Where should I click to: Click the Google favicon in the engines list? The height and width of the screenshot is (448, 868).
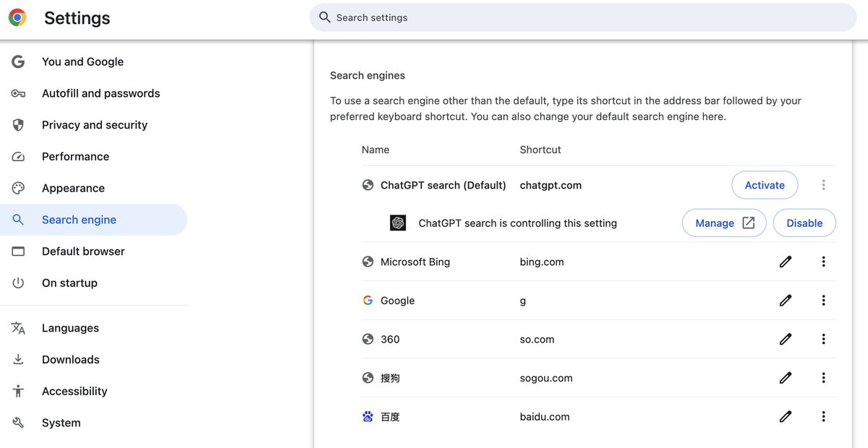[368, 301]
